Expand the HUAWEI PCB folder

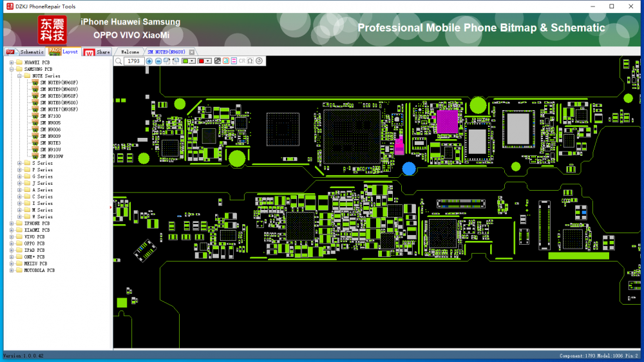coord(12,62)
